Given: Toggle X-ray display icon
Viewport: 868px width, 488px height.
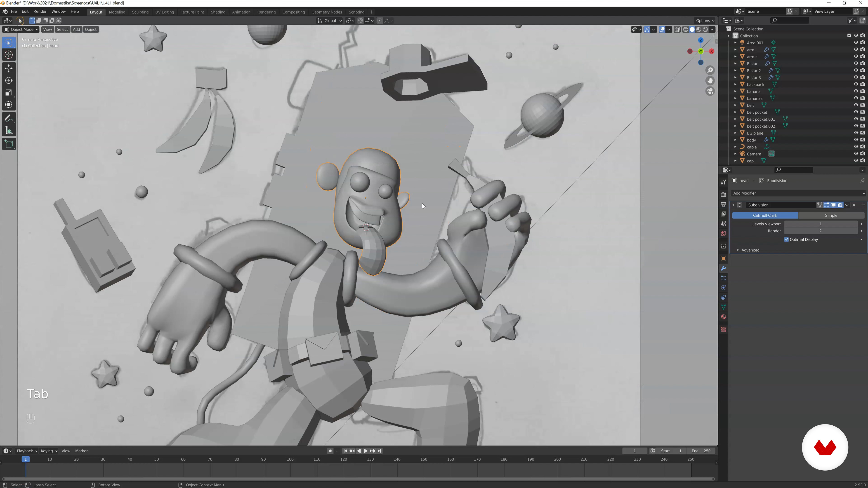Looking at the screenshot, I should click(677, 30).
